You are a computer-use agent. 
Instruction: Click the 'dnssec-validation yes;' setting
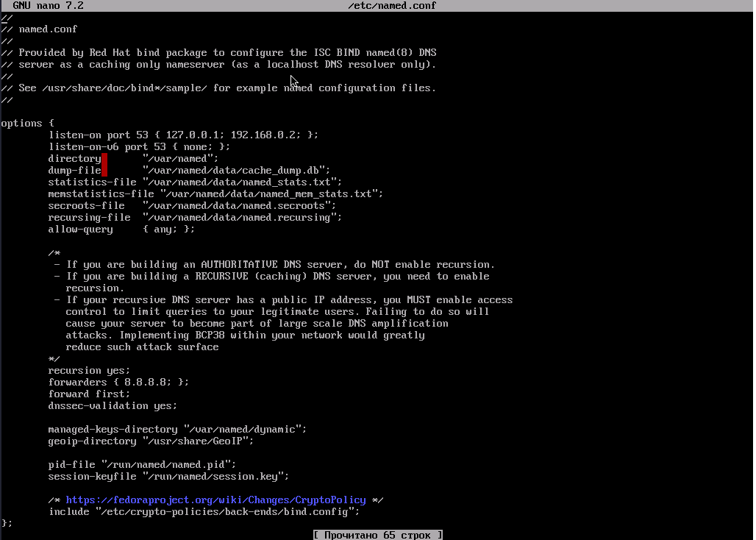click(113, 405)
